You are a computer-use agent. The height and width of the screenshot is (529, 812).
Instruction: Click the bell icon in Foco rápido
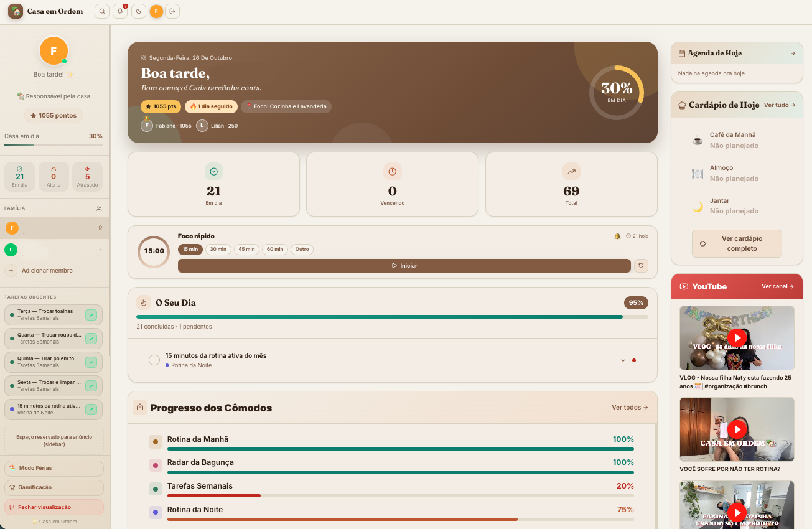tap(617, 236)
